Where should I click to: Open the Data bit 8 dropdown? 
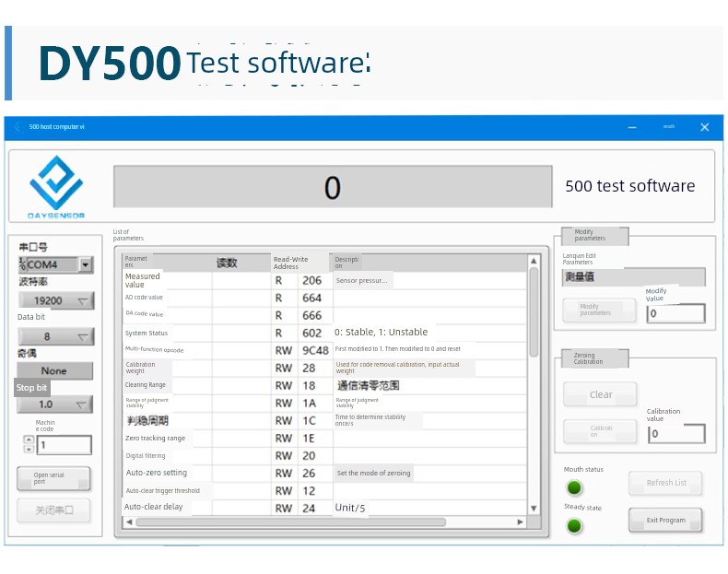point(56,336)
